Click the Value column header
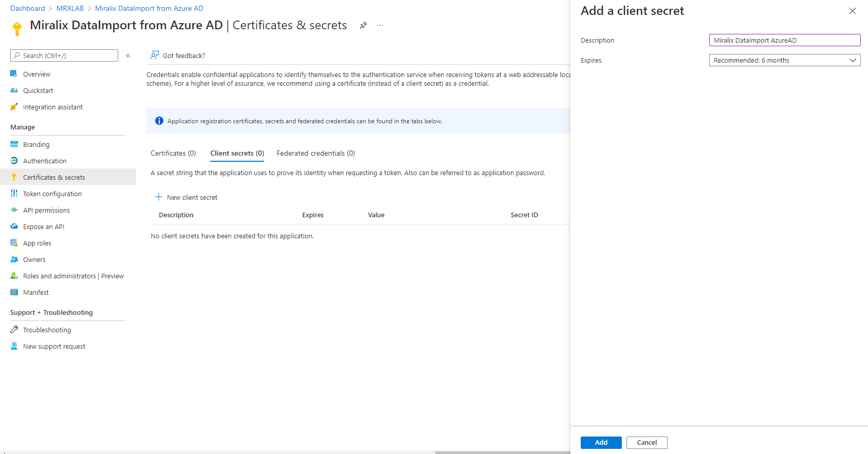Viewport: 868px width, 454px height. [376, 215]
